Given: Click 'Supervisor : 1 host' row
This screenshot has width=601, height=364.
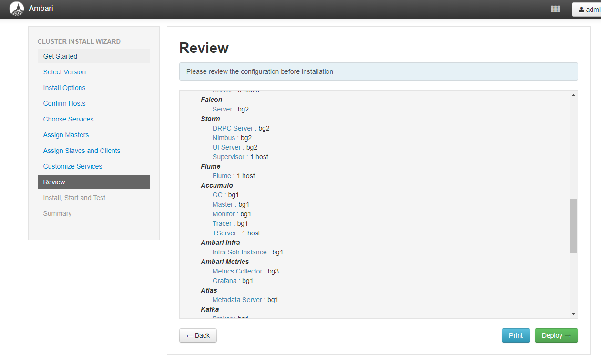Looking at the screenshot, I should coord(240,157).
